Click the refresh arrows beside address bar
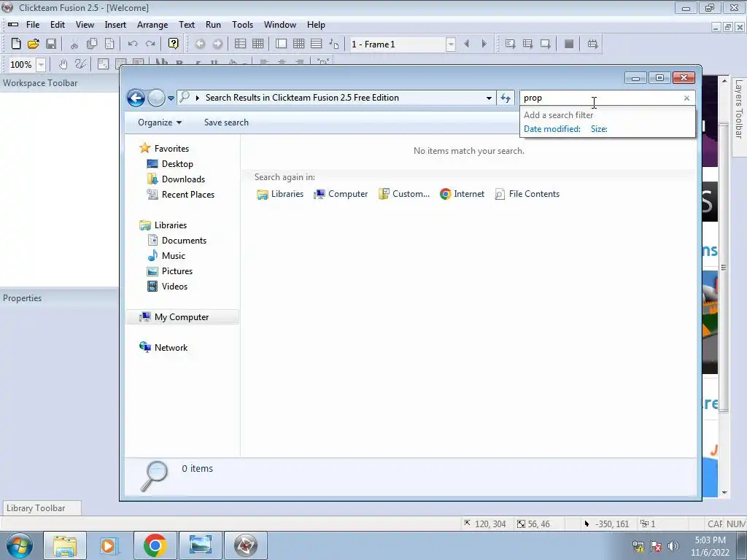747x560 pixels. point(506,98)
